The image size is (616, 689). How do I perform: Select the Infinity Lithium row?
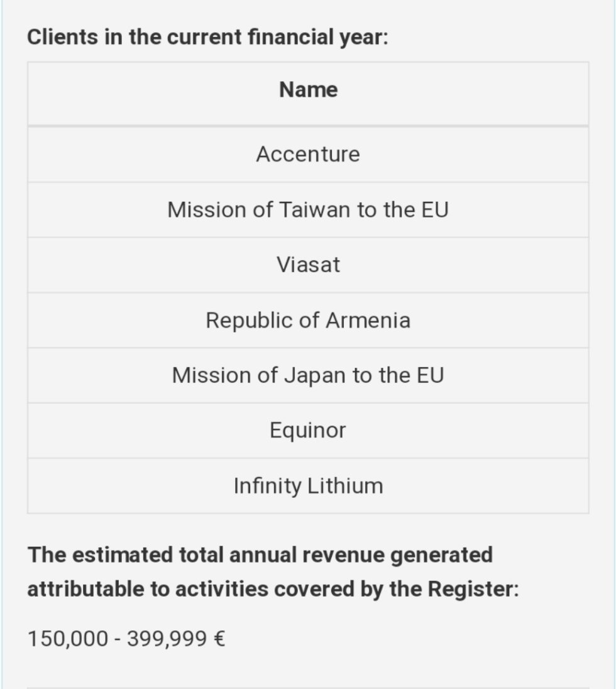pos(308,485)
